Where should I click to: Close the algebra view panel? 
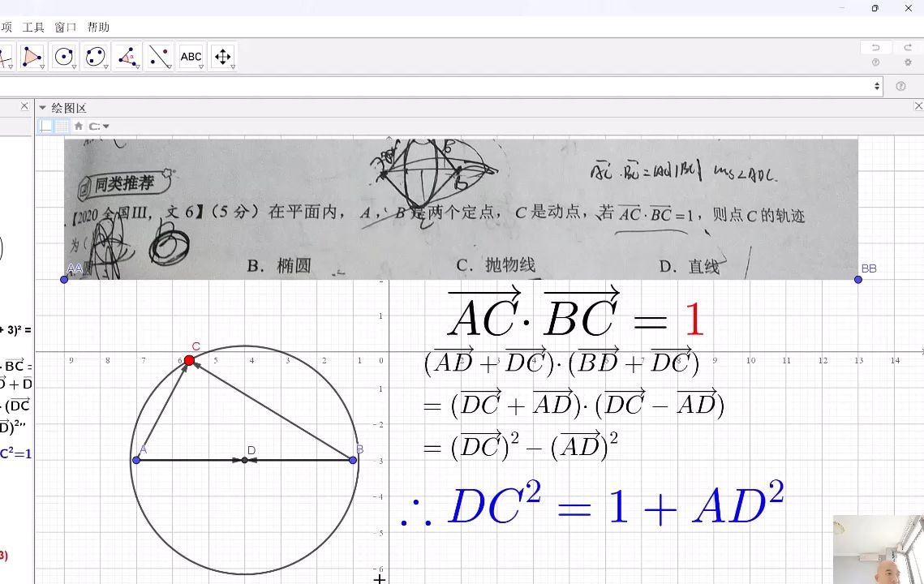pyautogui.click(x=24, y=106)
